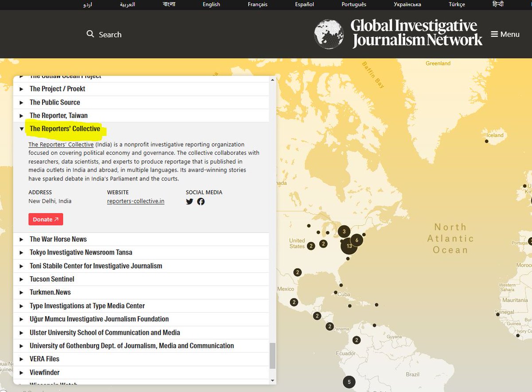Switch language to বাংলা
Viewport: 532px width, 392px height.
point(169,4)
